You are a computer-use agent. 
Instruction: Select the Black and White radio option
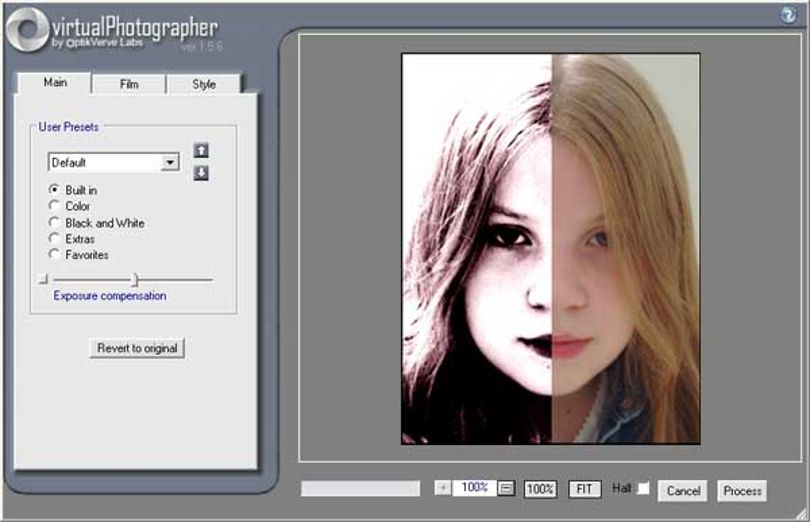point(54,222)
